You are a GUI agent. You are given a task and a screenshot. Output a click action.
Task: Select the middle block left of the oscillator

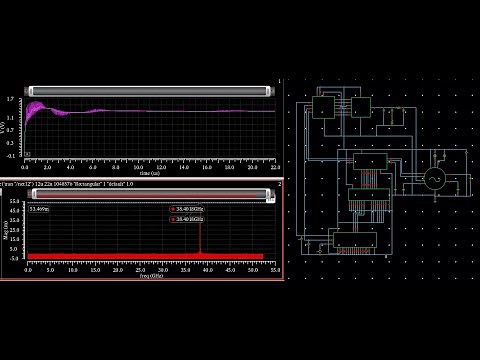pos(370,162)
